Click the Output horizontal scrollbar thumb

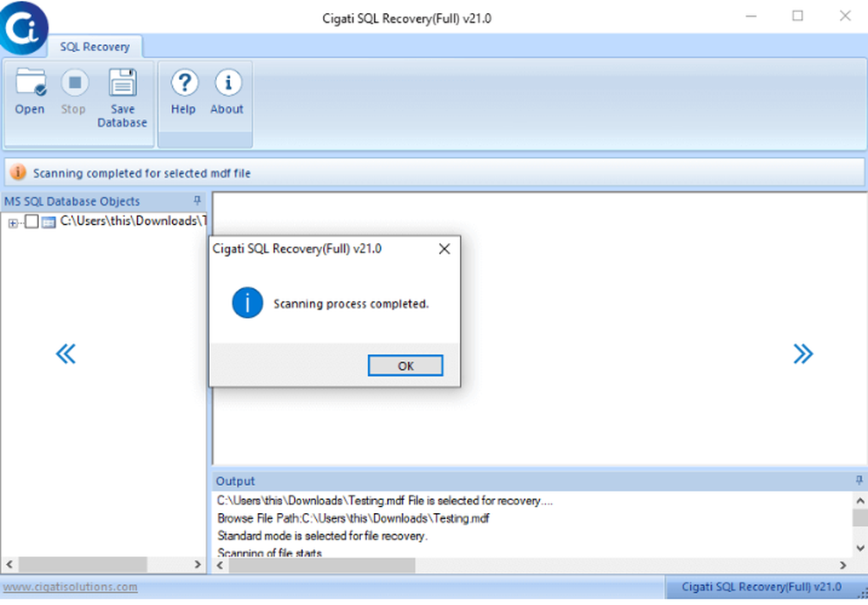coord(322,565)
